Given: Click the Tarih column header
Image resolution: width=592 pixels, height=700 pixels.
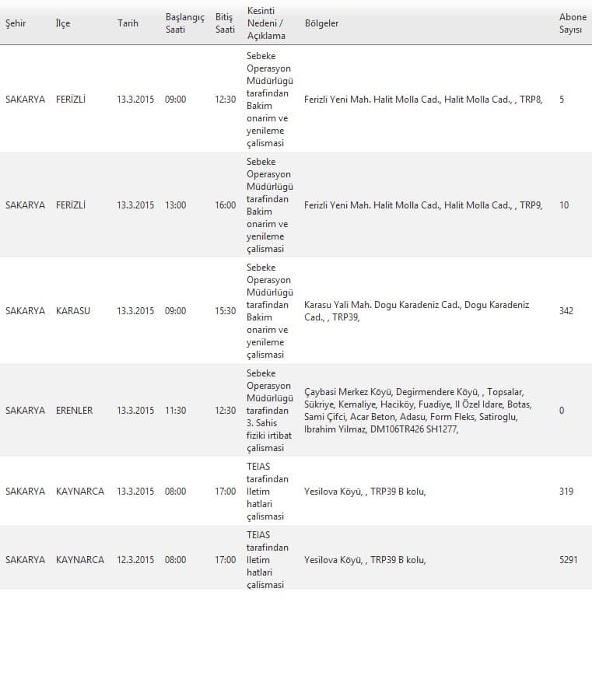Looking at the screenshot, I should coord(128,23).
